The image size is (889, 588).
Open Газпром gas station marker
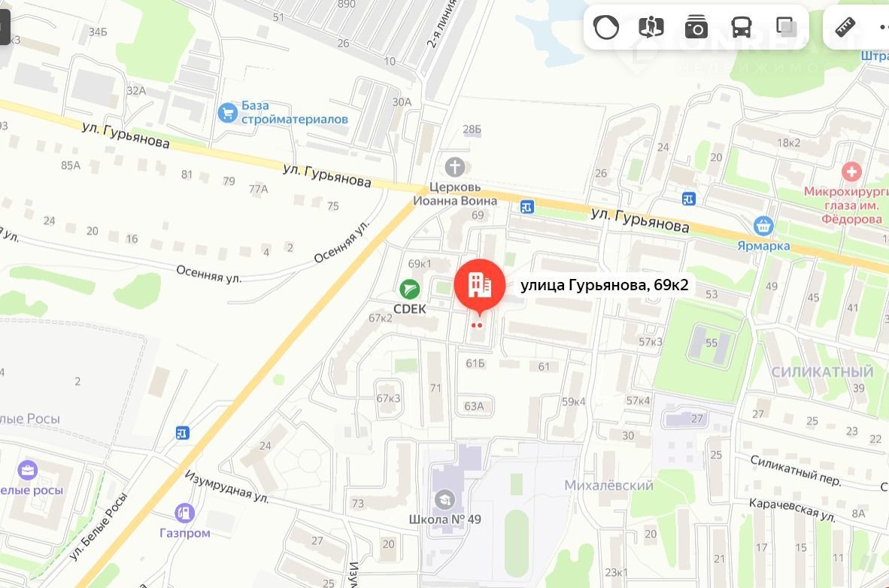pyautogui.click(x=184, y=513)
